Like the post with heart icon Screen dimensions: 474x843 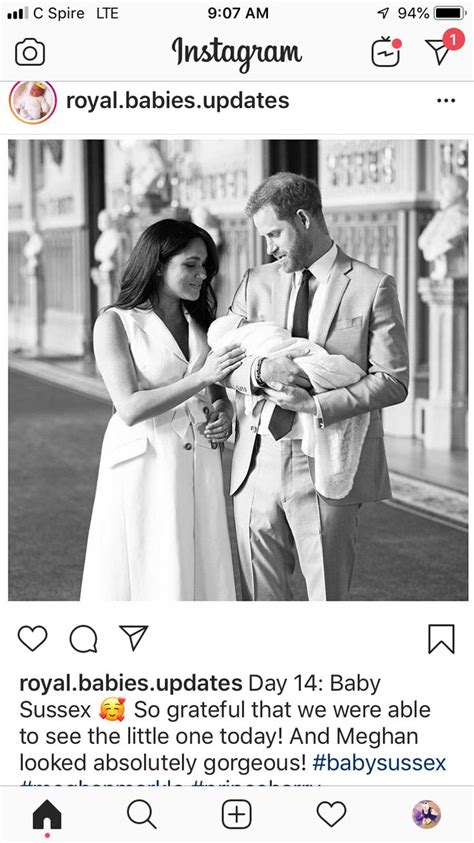33,638
